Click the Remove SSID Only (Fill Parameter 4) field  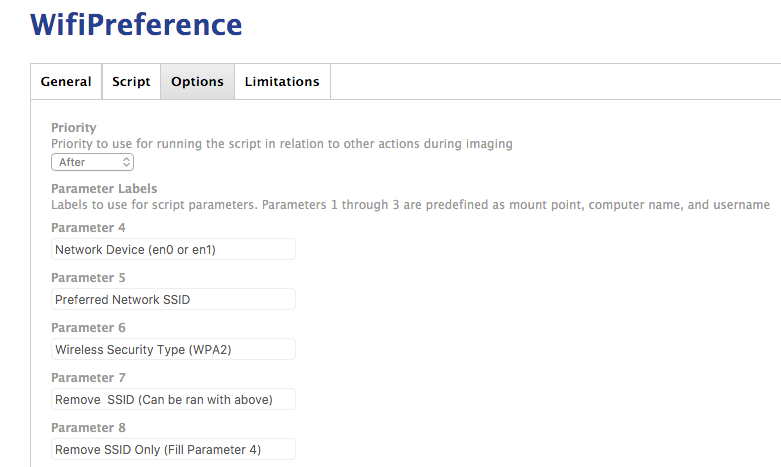click(x=173, y=449)
